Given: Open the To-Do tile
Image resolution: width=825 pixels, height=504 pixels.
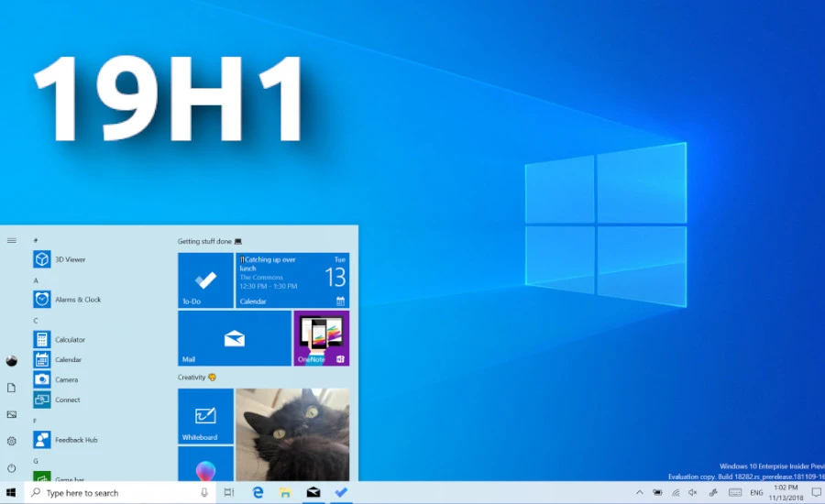Looking at the screenshot, I should tap(205, 280).
